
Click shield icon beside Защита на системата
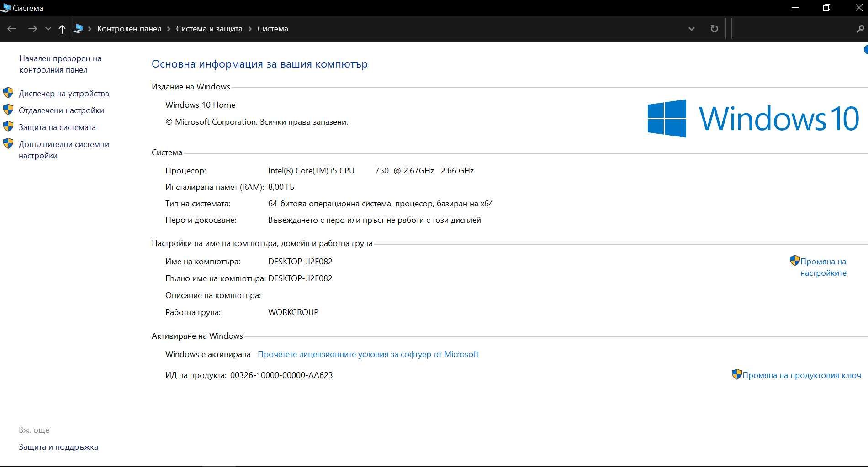coord(8,127)
